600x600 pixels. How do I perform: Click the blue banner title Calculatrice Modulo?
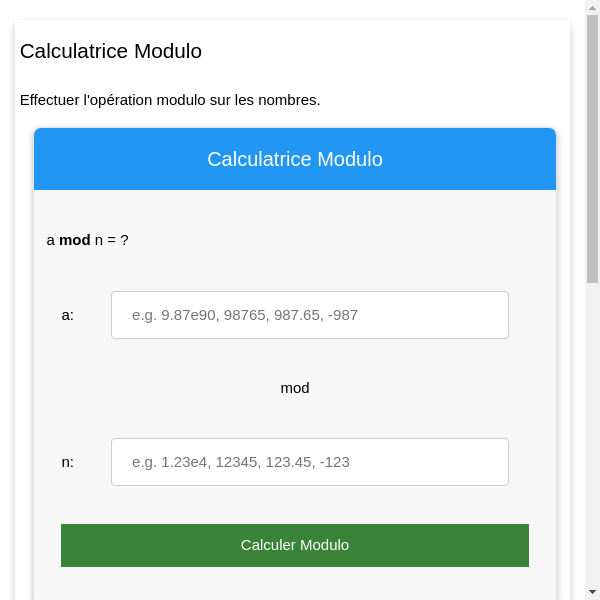[295, 159]
